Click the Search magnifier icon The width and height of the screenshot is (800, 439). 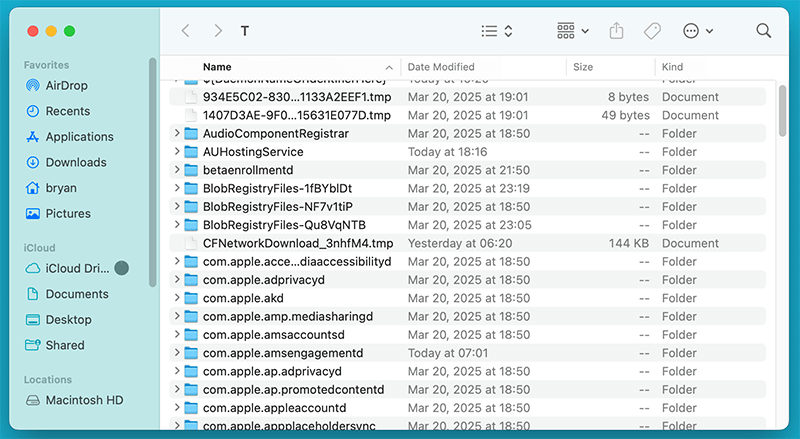(764, 31)
